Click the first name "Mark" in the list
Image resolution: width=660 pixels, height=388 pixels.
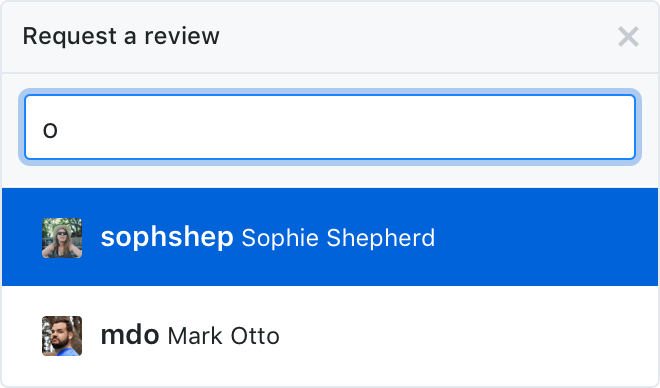pos(194,336)
